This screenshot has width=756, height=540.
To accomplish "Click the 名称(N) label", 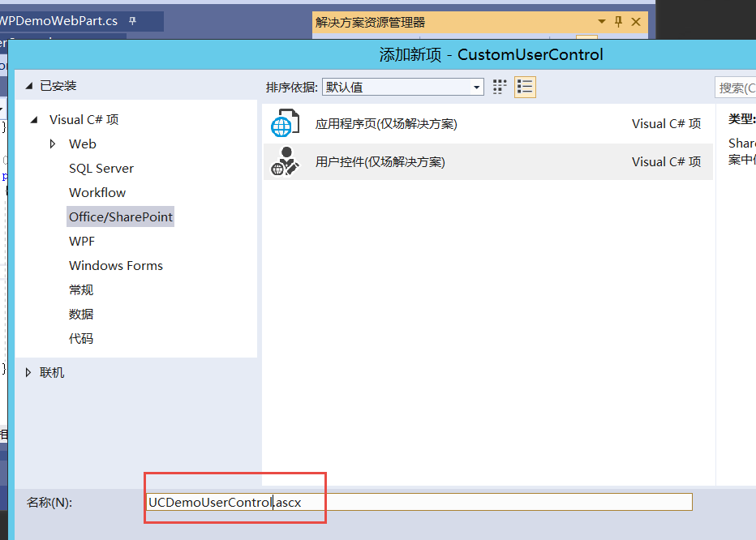I will click(x=49, y=503).
